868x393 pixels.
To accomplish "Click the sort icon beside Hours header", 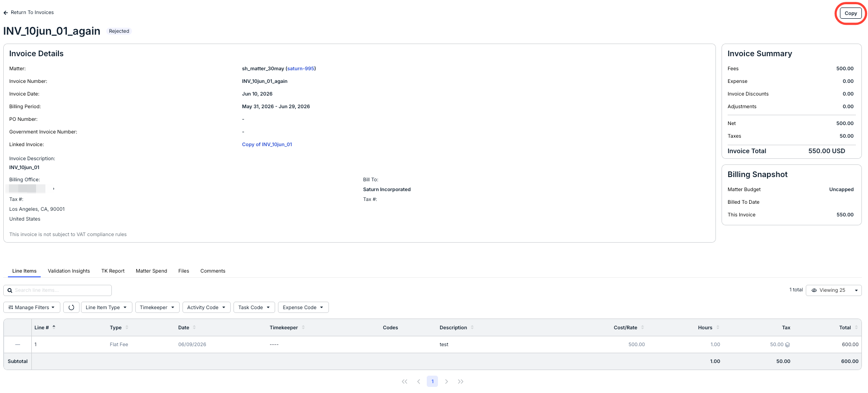I will tap(718, 327).
